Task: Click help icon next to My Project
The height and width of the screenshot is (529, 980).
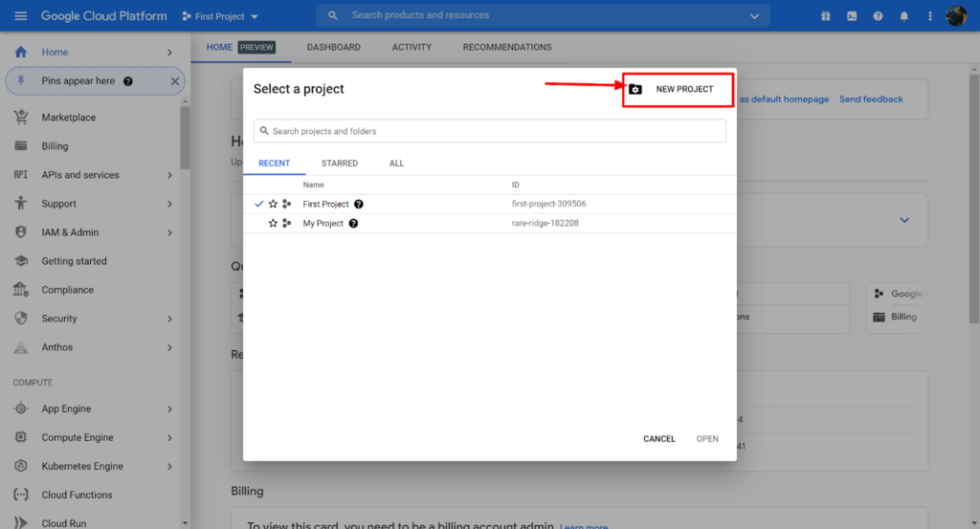Action: coord(353,224)
